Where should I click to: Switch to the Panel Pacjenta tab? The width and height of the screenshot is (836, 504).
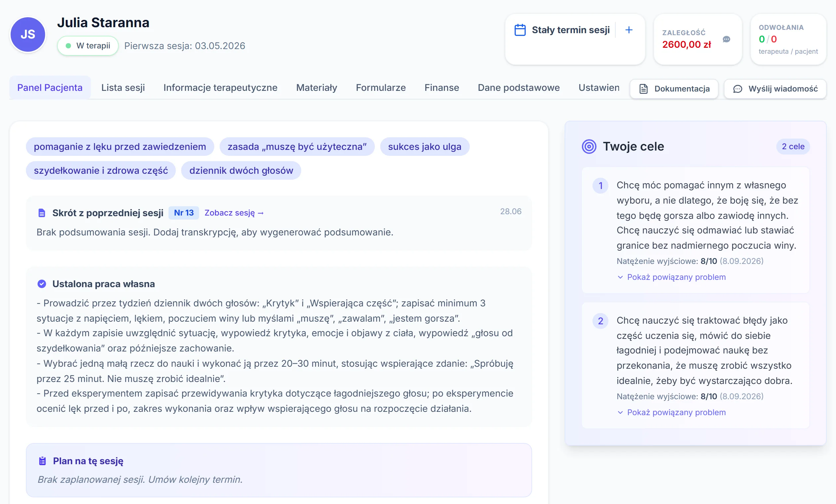pyautogui.click(x=50, y=88)
